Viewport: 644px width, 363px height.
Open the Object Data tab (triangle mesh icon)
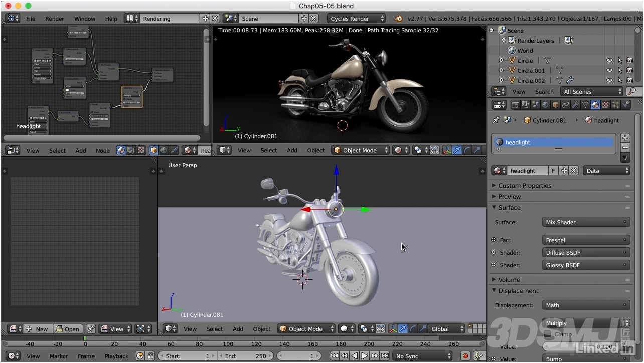point(585,105)
